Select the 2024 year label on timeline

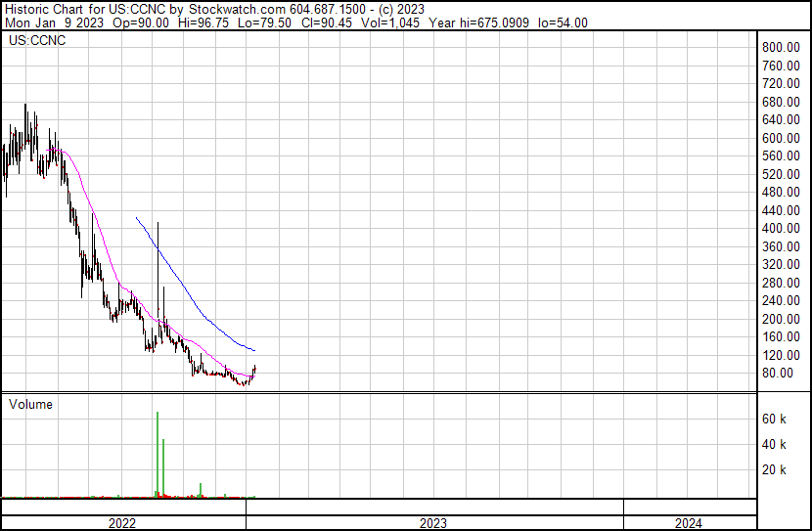tap(688, 523)
